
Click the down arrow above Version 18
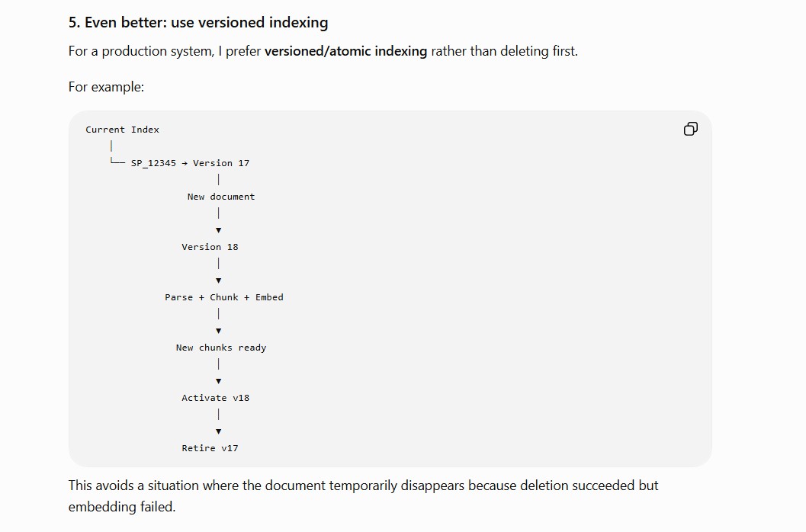click(x=218, y=230)
